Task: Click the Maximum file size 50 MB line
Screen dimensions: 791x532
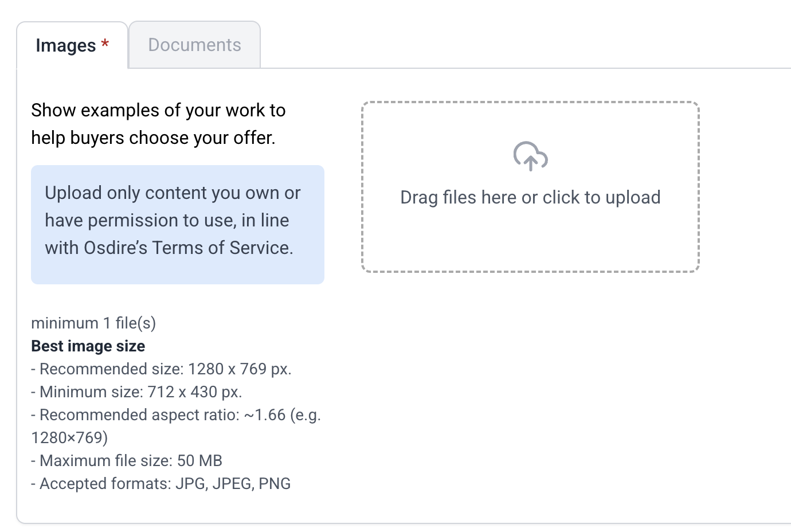Action: 127,461
